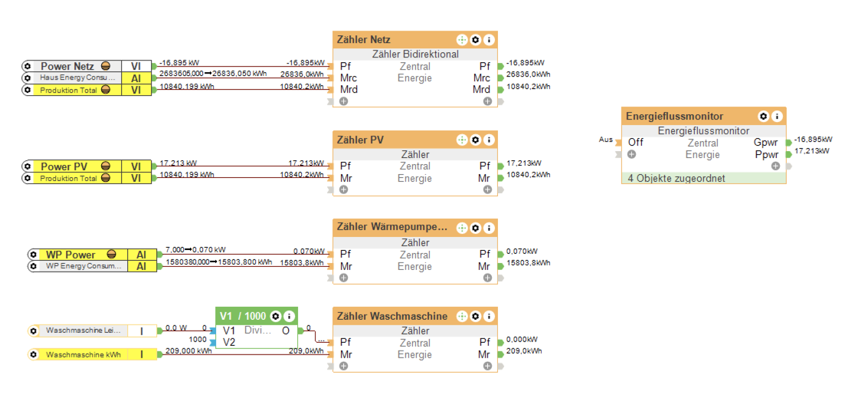Show info for Zähler Netz block

pyautogui.click(x=488, y=40)
